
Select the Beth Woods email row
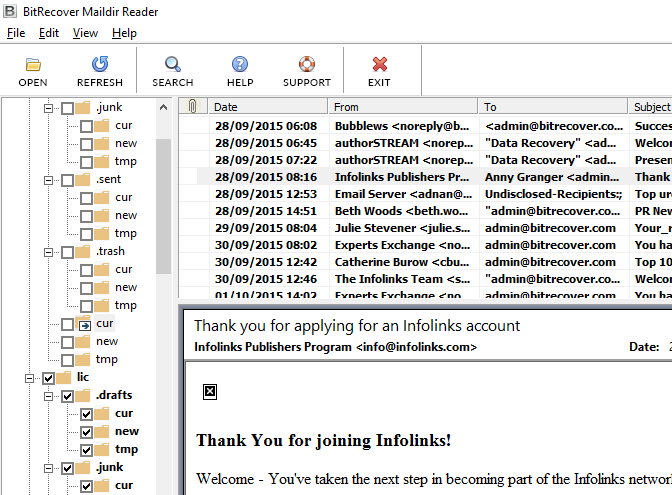coord(426,211)
